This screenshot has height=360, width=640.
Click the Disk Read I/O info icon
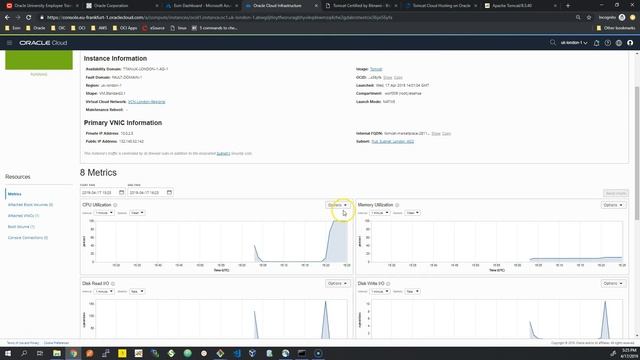click(113, 283)
